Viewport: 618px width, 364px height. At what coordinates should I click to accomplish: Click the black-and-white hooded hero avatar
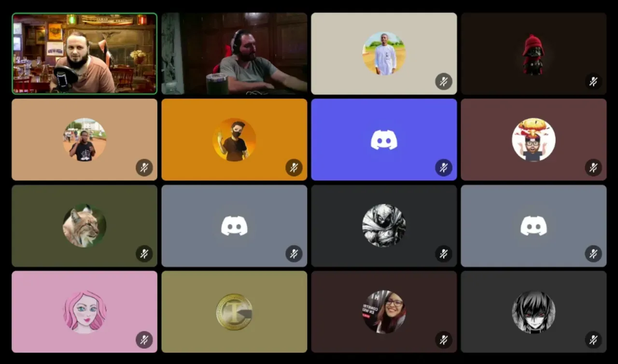(384, 225)
